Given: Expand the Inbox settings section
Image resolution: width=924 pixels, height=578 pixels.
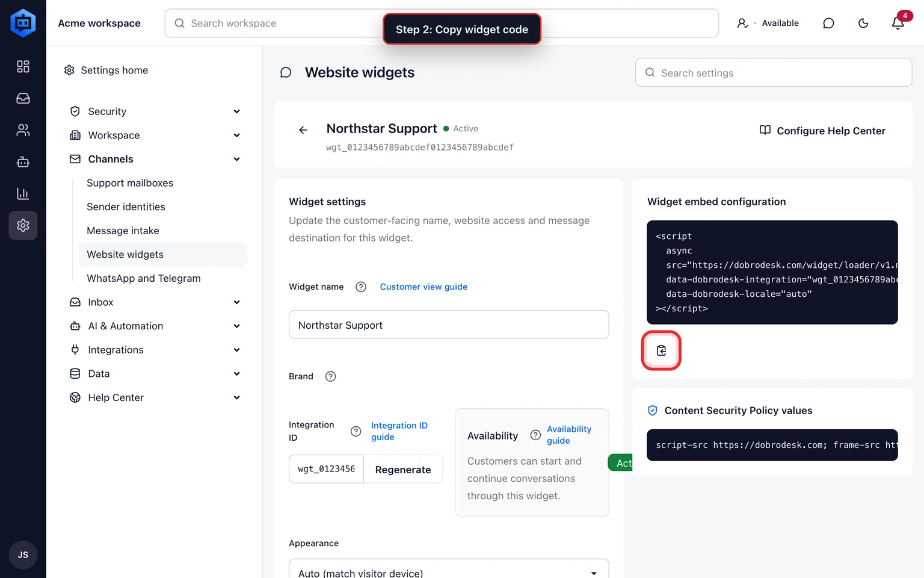Looking at the screenshot, I should [156, 302].
